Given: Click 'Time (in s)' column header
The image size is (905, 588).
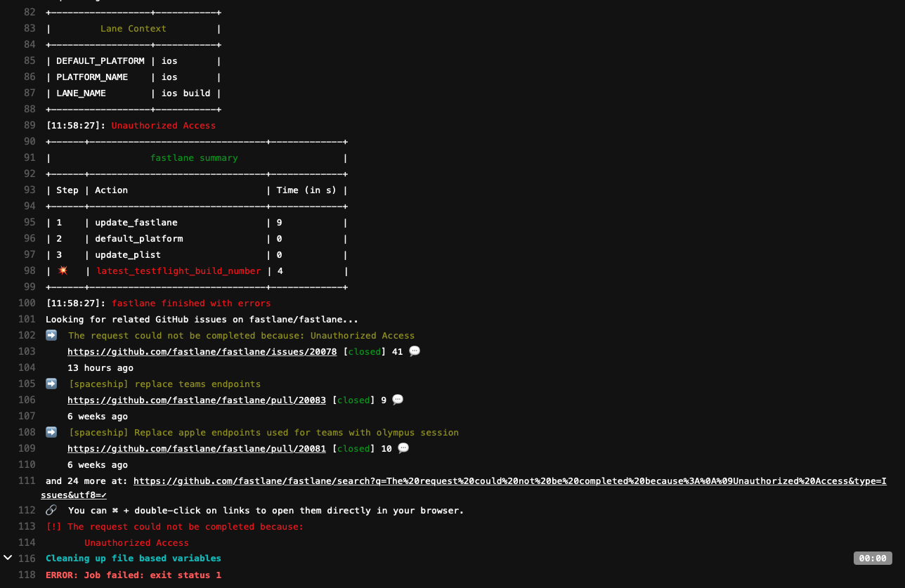Looking at the screenshot, I should pos(306,190).
